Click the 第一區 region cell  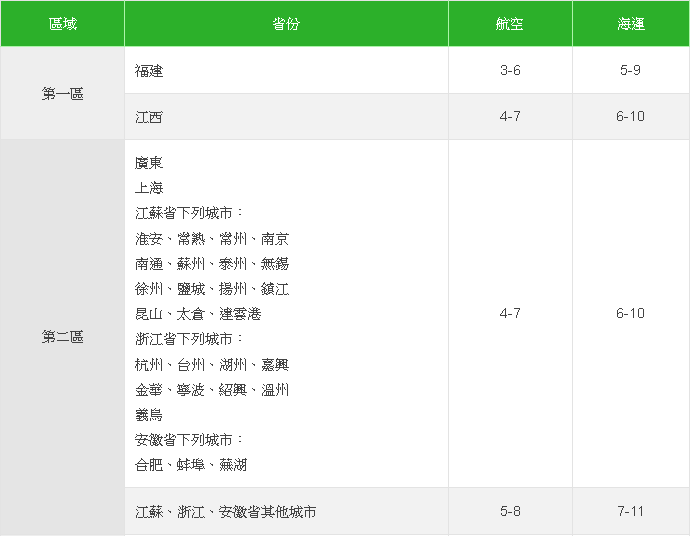coord(62,94)
